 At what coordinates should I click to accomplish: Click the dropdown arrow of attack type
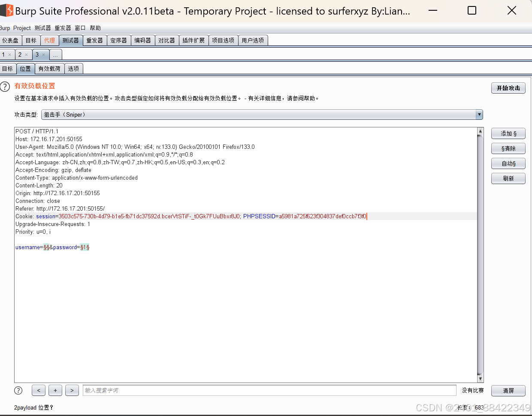(479, 115)
